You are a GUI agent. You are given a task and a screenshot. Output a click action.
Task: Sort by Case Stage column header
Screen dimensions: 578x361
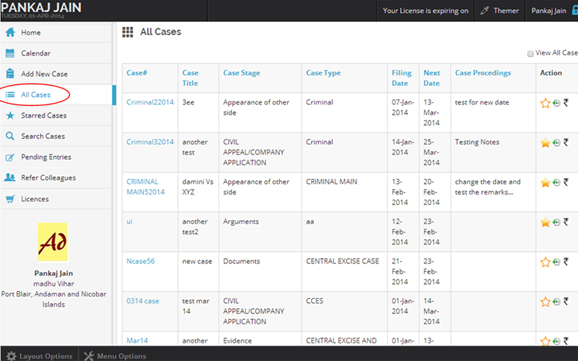(241, 73)
